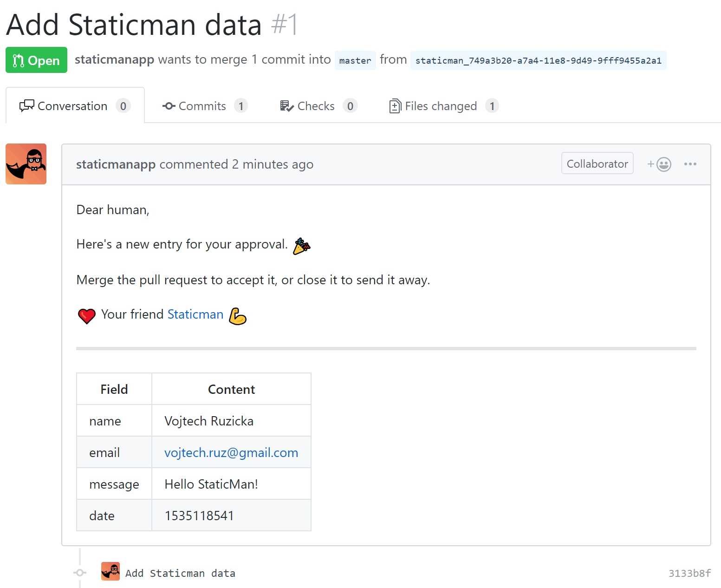Click the party popper emoji
Screen dimensions: 721x588
pyautogui.click(x=302, y=246)
